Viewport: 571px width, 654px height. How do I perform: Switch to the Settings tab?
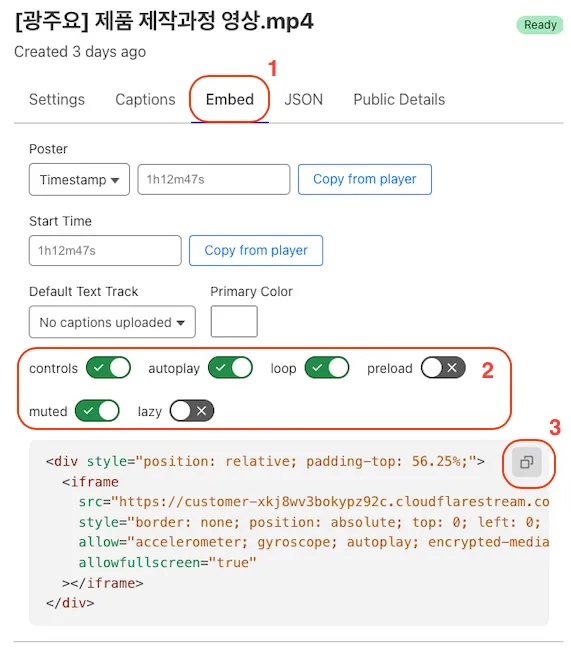coord(57,100)
